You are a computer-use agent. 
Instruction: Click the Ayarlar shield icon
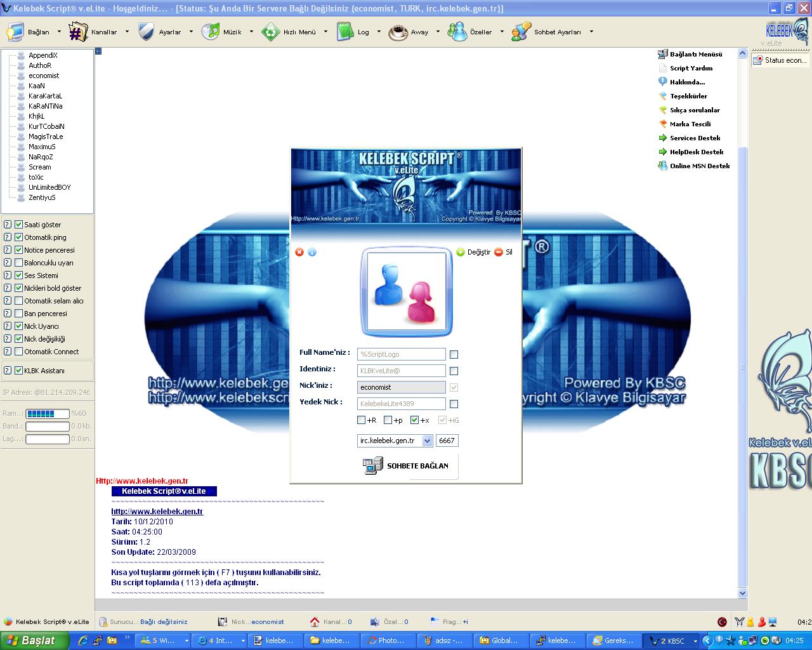(146, 32)
